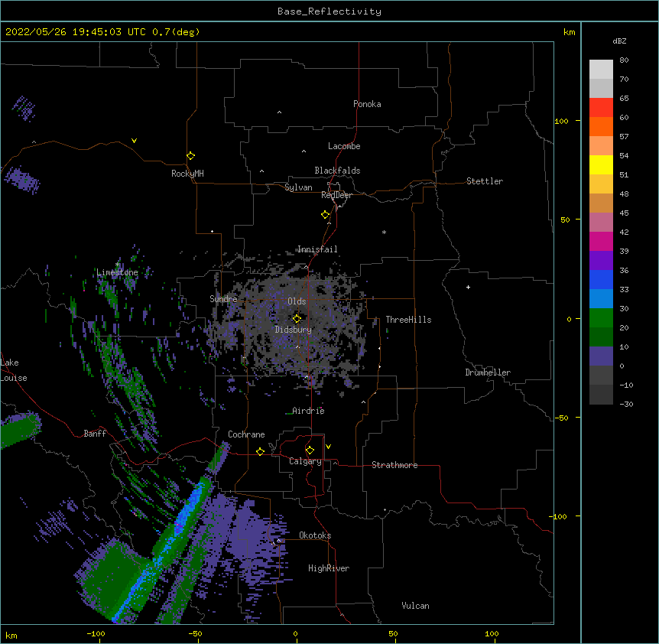Image resolution: width=659 pixels, height=644 pixels.
Task: Click the Vulcan town label
Action: (415, 606)
